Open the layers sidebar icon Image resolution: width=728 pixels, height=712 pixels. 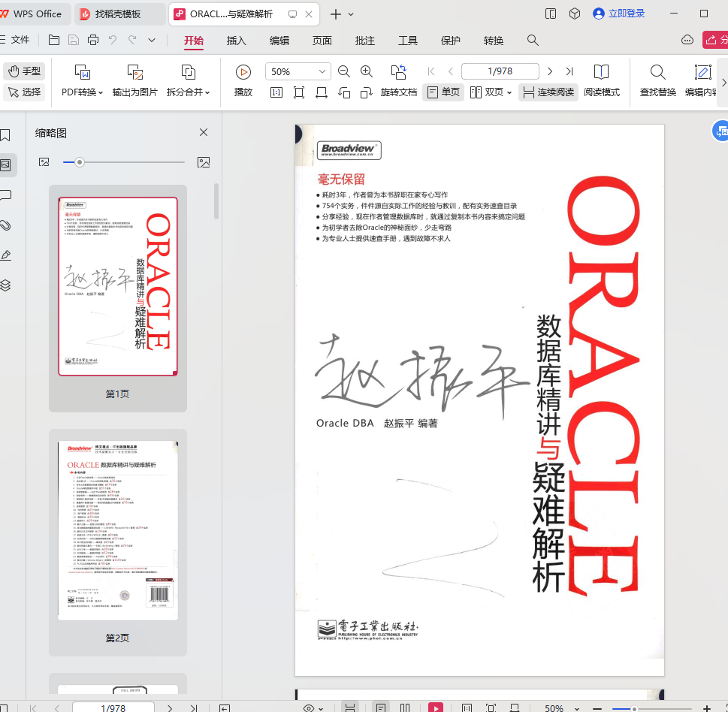[x=5, y=285]
